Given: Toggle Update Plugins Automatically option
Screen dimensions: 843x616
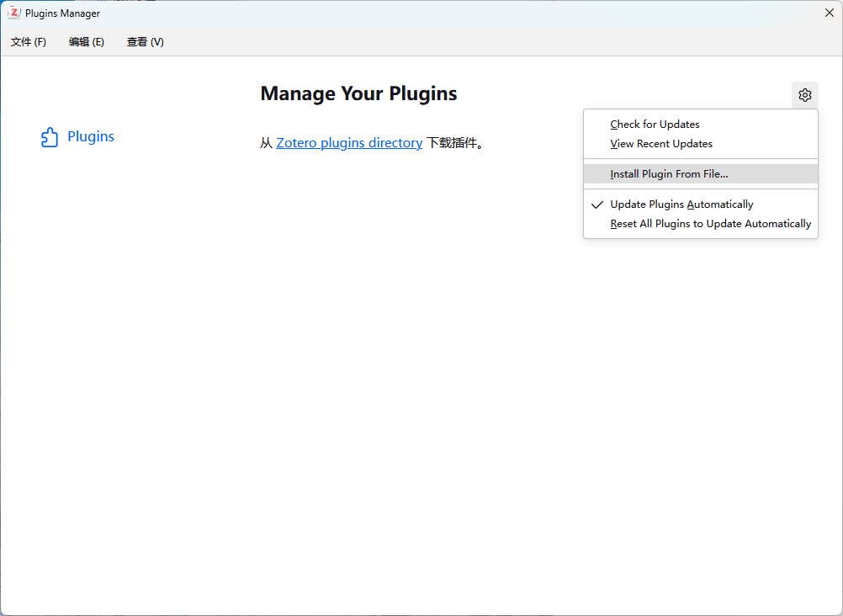Looking at the screenshot, I should (x=701, y=204).
